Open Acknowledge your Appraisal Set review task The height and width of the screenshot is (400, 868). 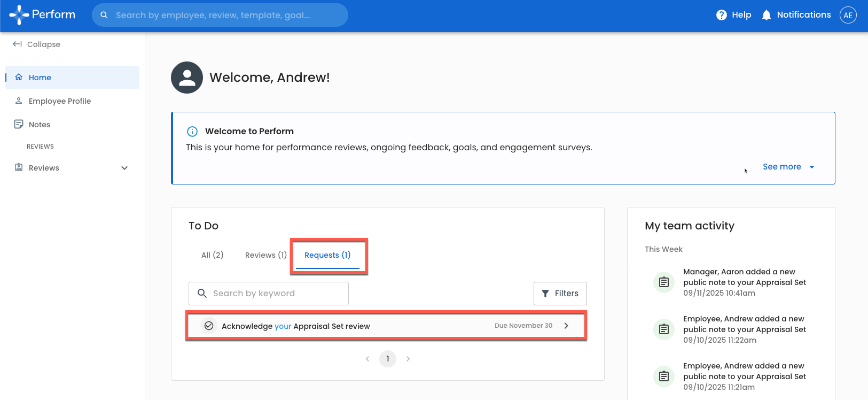[386, 326]
